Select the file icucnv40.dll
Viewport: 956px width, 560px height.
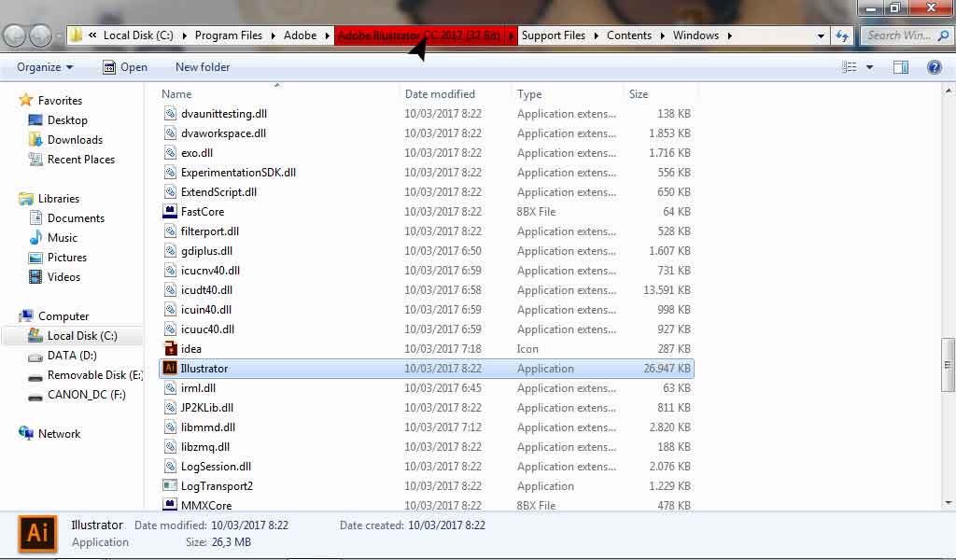point(210,270)
